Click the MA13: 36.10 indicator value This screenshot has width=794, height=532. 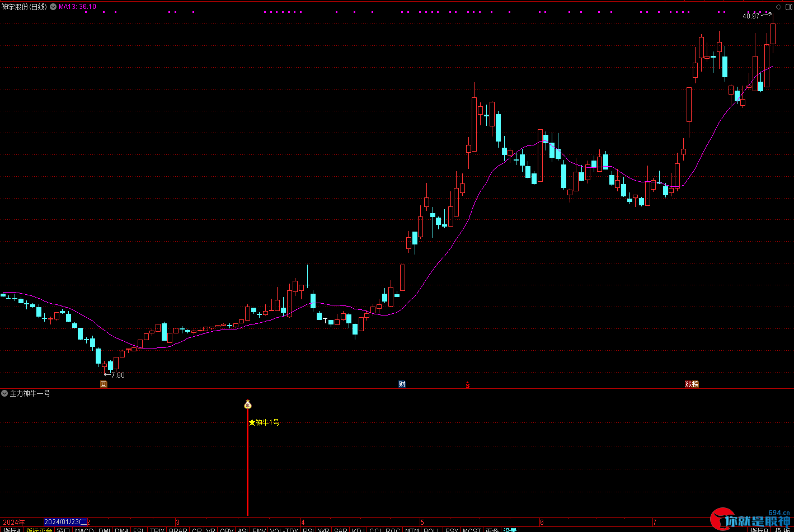[77, 7]
